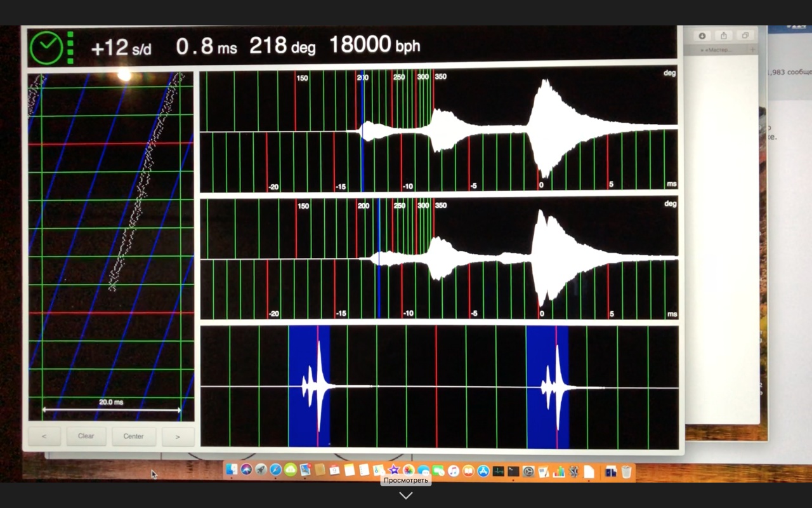Open Finder from the dock
The height and width of the screenshot is (508, 812).
click(232, 471)
